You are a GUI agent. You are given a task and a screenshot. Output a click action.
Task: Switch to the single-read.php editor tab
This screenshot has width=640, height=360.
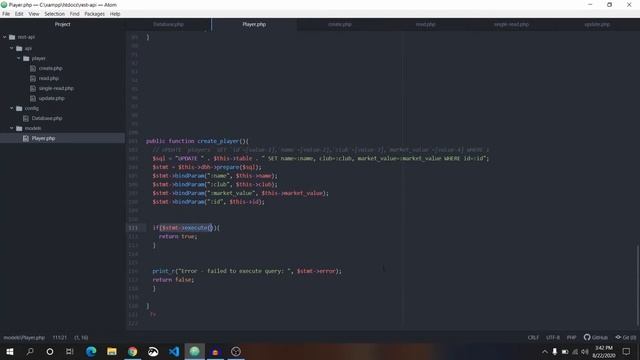coord(511,24)
